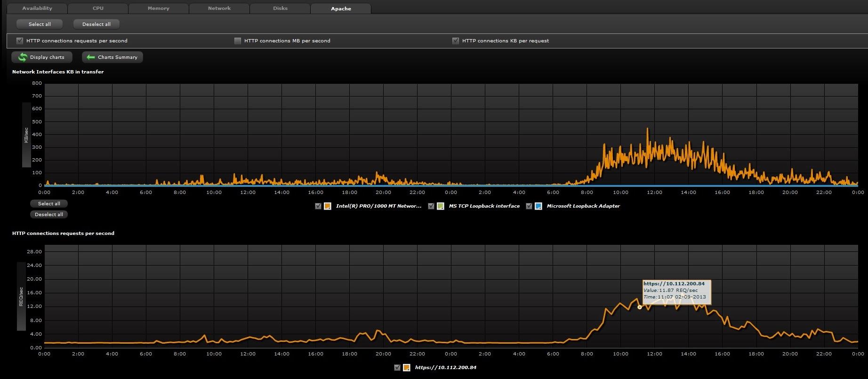
Task: Click Select all below the network chart
Action: [x=49, y=203]
